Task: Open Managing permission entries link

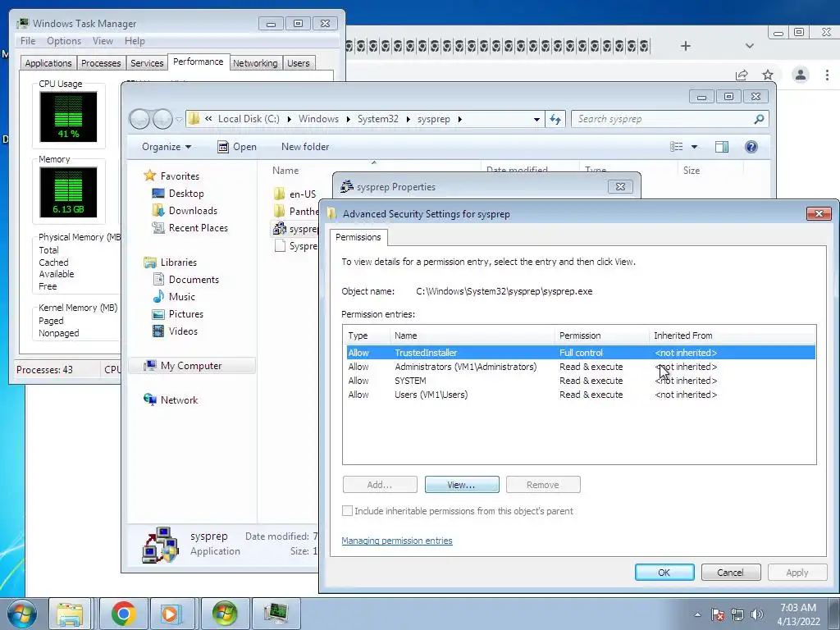Action: click(x=397, y=541)
